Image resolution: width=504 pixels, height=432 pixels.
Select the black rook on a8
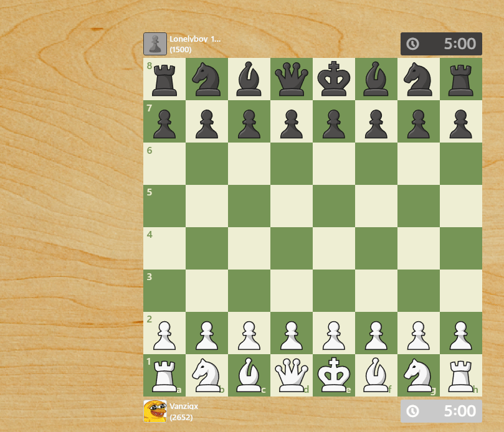(164, 79)
